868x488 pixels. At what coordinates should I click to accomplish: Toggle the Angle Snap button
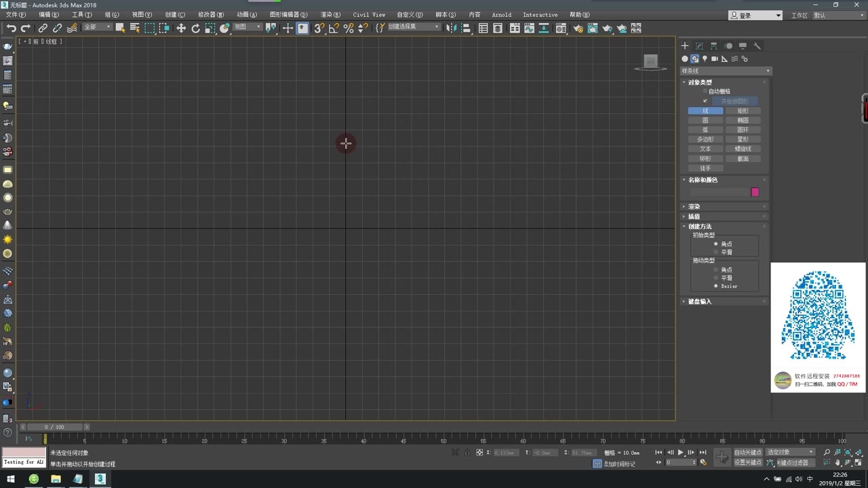pos(334,28)
